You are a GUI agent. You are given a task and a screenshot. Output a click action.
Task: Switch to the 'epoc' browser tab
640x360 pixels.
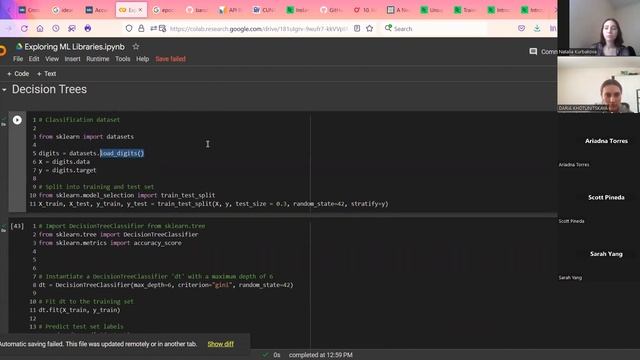(163, 10)
